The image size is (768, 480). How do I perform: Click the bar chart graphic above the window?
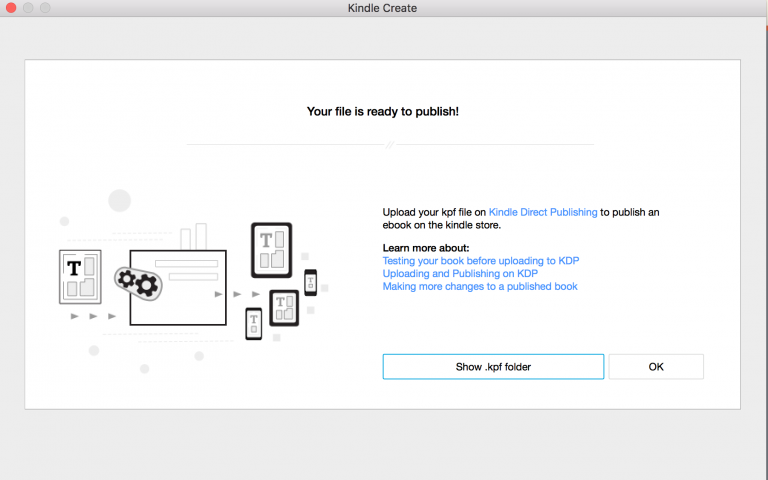193,237
